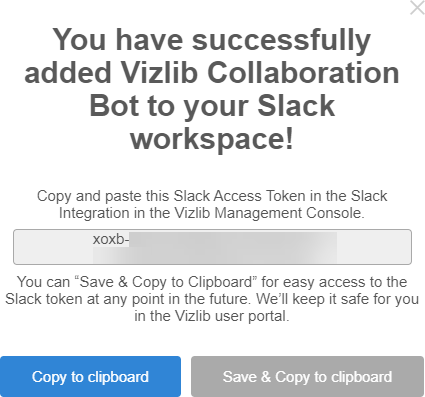Click the blue Copy to clipboard button
Viewport: 425px width, 397px height.
point(90,376)
